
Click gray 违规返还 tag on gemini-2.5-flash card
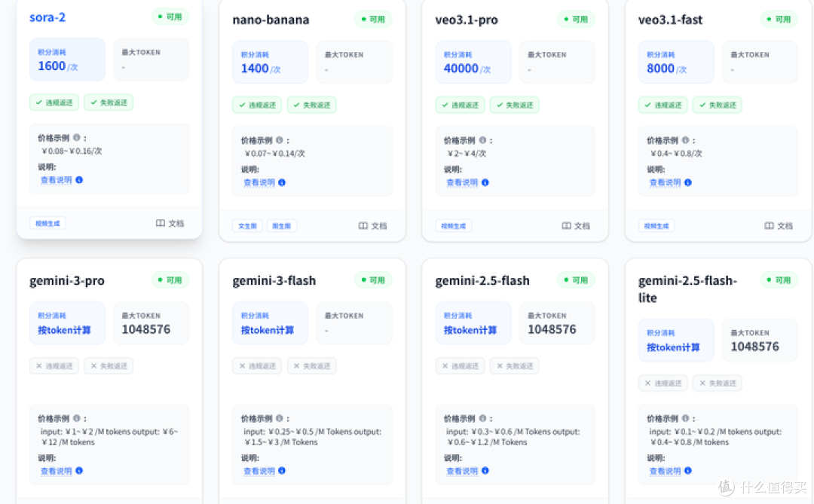click(x=460, y=366)
